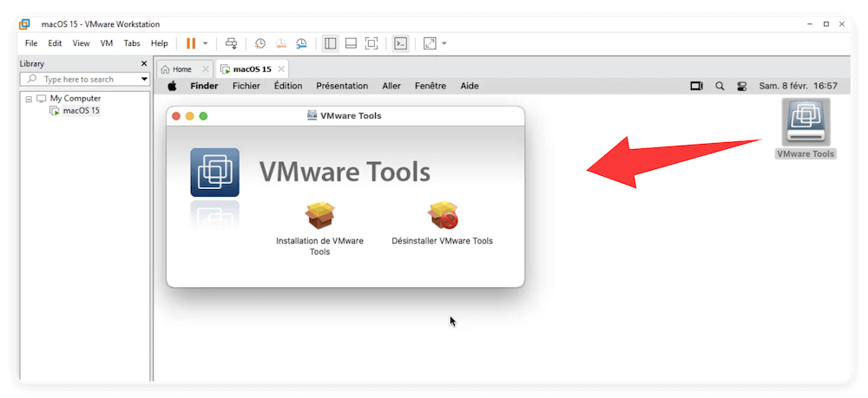Image resolution: width=868 pixels, height=398 pixels.
Task: Click the green zoom button of VMware Tools window
Action: point(203,116)
